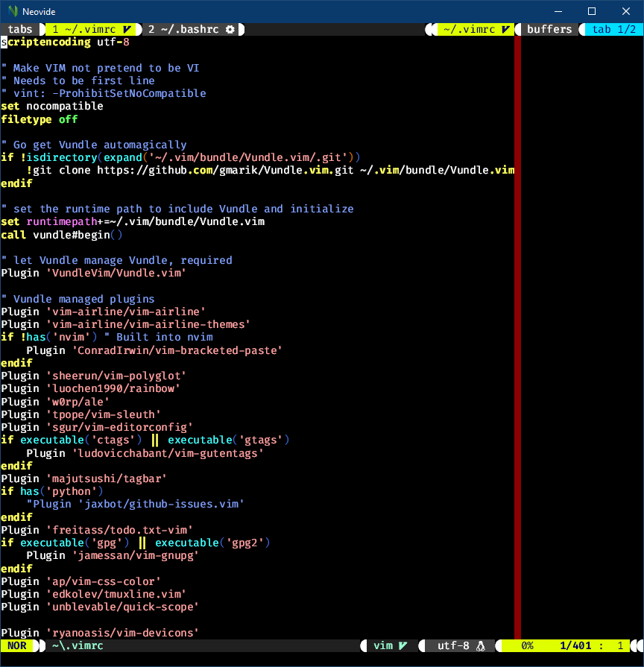This screenshot has width=644, height=667.
Task: Click the Plugin 'tpope/vim-sleuth' line
Action: (x=80, y=415)
